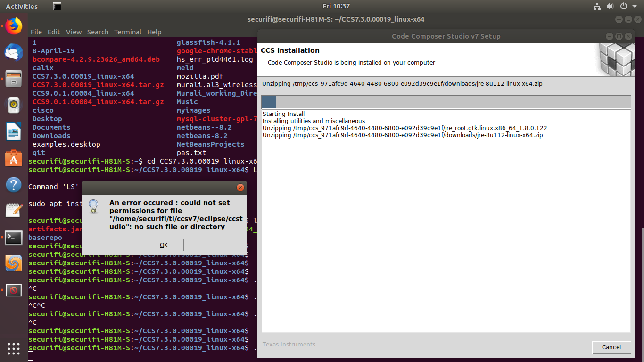Click the power icon in top bar
This screenshot has width=644, height=362.
point(624,6)
